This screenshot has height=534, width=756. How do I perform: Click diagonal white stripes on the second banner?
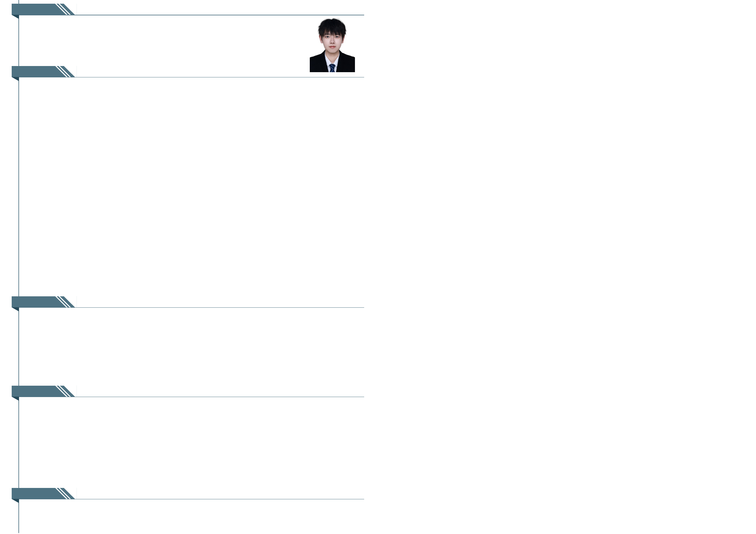(x=64, y=72)
